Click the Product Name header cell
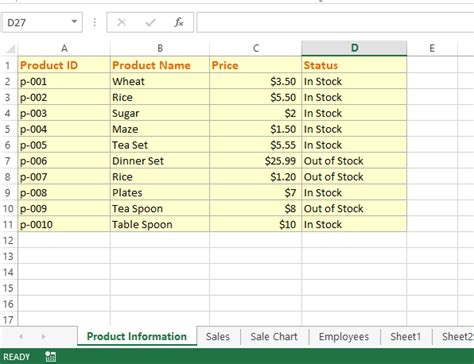 tap(160, 65)
